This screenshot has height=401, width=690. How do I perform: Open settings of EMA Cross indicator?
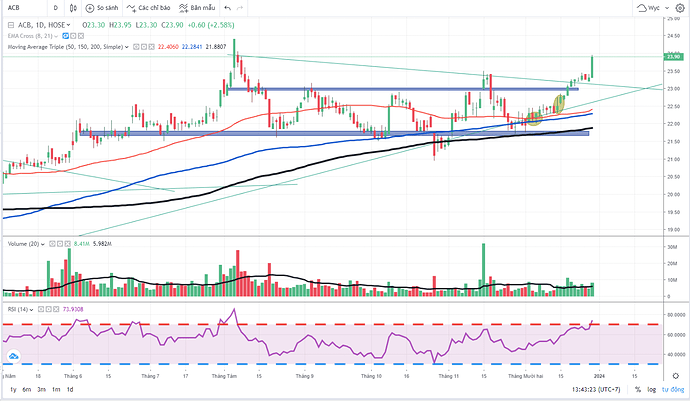(x=73, y=36)
